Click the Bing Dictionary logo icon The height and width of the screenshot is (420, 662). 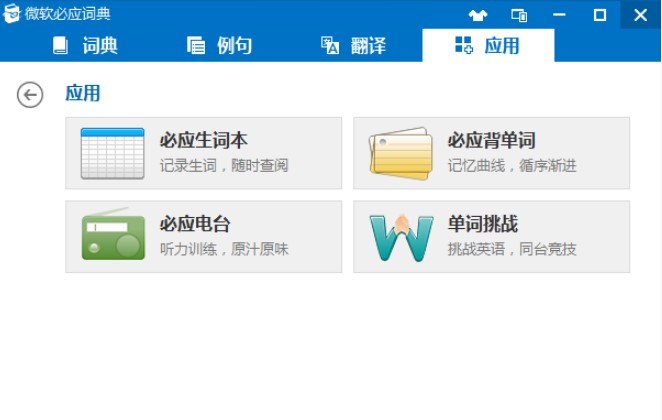pos(11,14)
